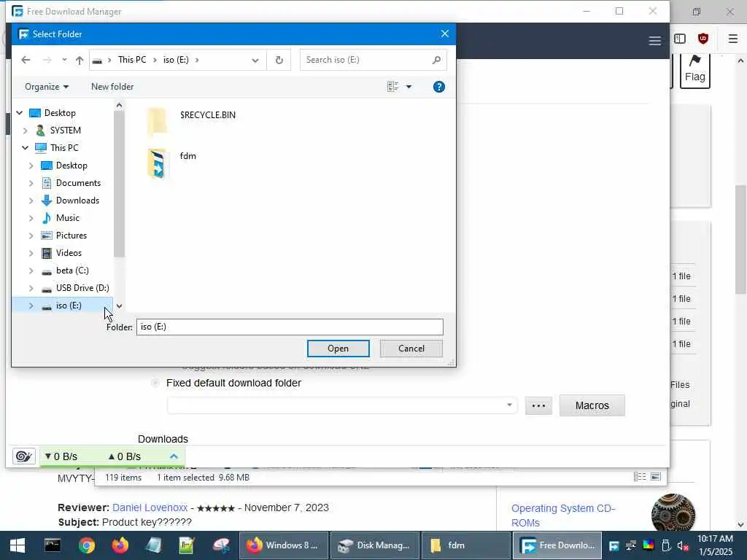Select iso (E:) drive in tree
This screenshot has width=747, height=560.
click(x=69, y=306)
